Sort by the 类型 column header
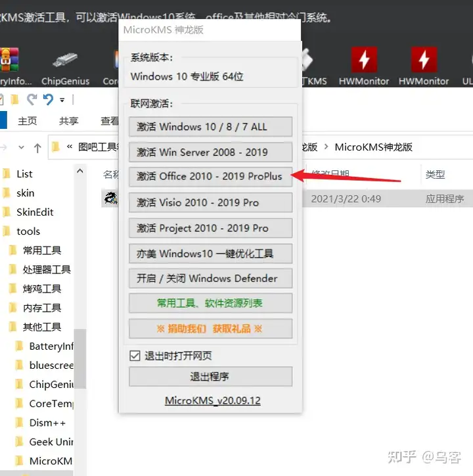The image size is (473, 476). [x=435, y=174]
